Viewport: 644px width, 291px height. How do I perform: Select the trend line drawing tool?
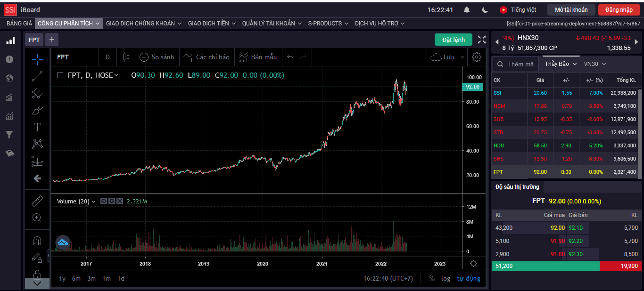pyautogui.click(x=37, y=76)
